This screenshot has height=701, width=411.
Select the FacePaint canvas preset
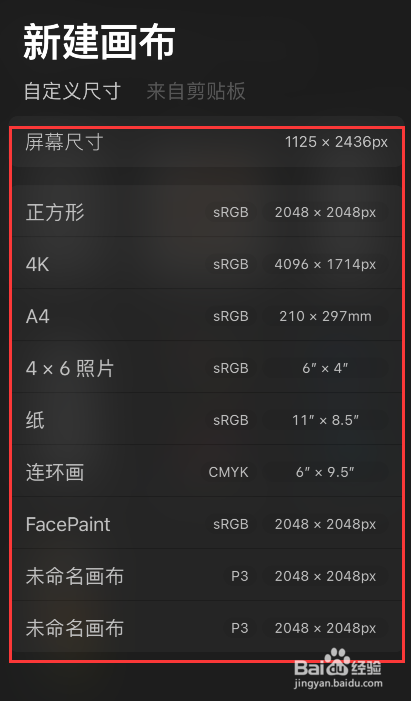point(206,524)
